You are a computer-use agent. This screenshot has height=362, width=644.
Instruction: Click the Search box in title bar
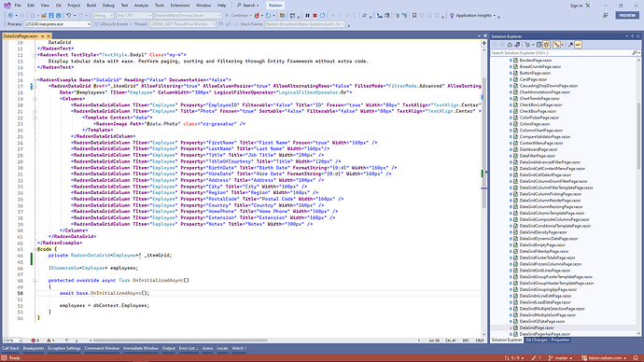[248, 6]
